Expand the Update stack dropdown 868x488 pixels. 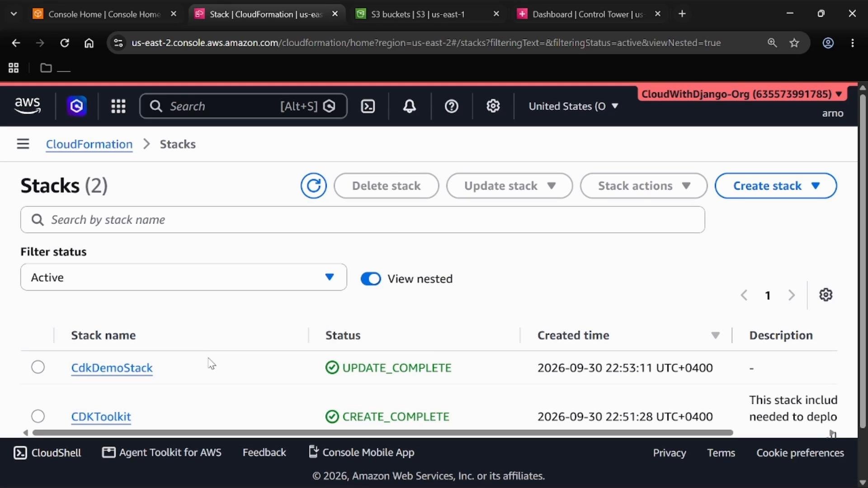[x=509, y=186]
